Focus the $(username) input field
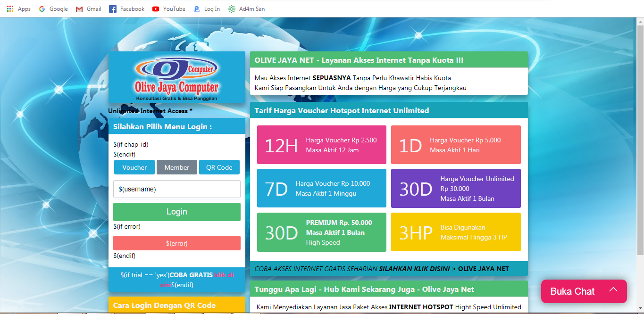Image resolution: width=644 pixels, height=314 pixels. pos(177,189)
